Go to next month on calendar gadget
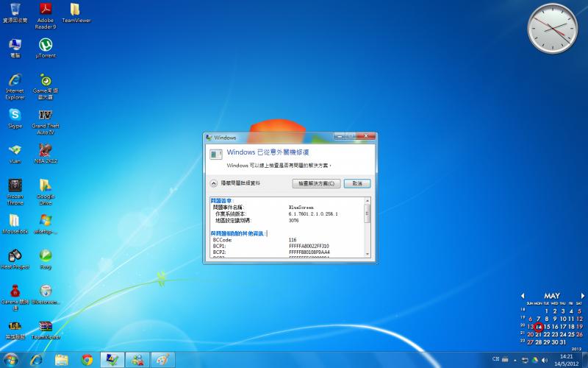Viewport: 588px width, 368px height. pos(582,296)
